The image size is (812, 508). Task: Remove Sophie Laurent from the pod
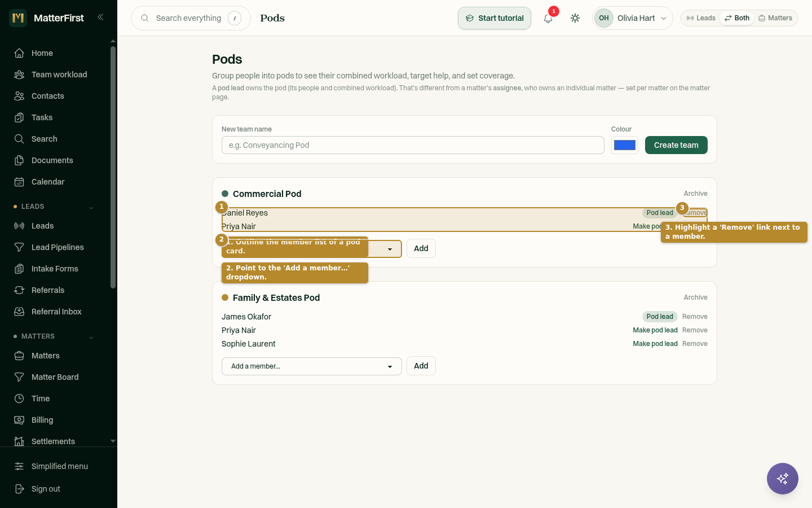(695, 344)
